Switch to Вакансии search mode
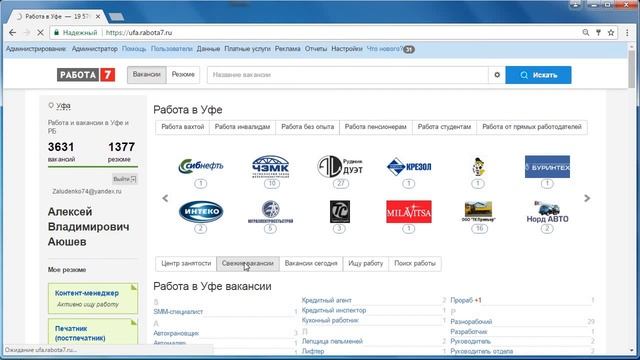This screenshot has width=640, height=360. pos(147,75)
